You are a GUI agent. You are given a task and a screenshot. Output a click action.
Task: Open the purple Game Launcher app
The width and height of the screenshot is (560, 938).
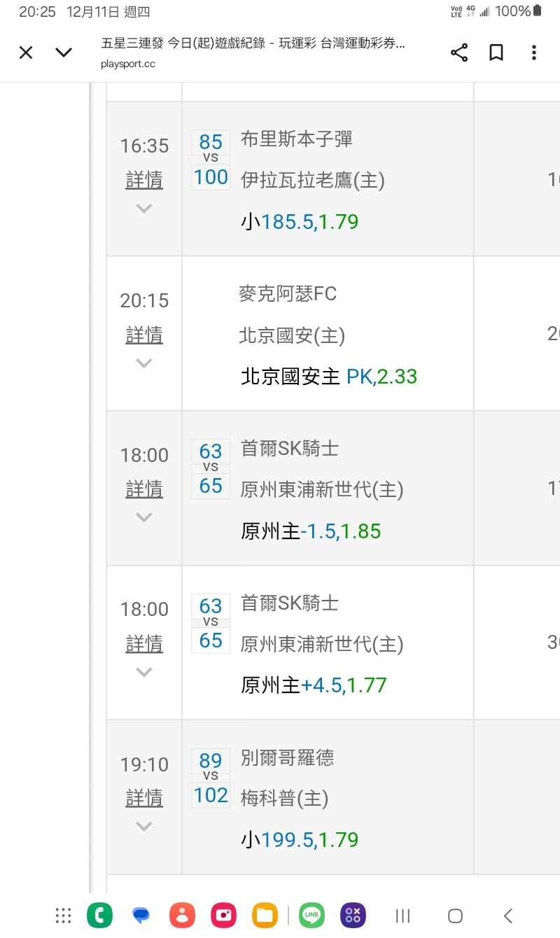click(x=353, y=915)
